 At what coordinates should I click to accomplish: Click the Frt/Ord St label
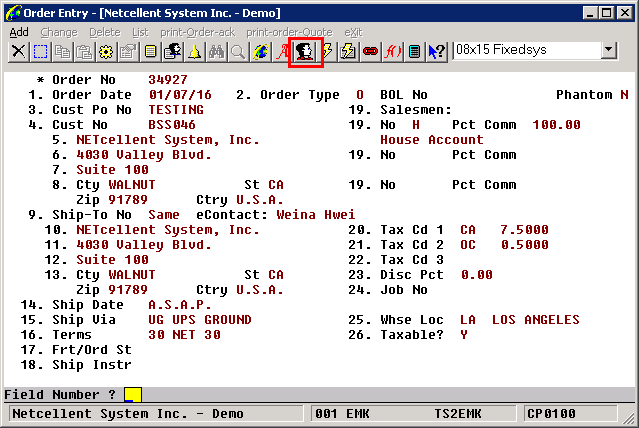pos(92,350)
